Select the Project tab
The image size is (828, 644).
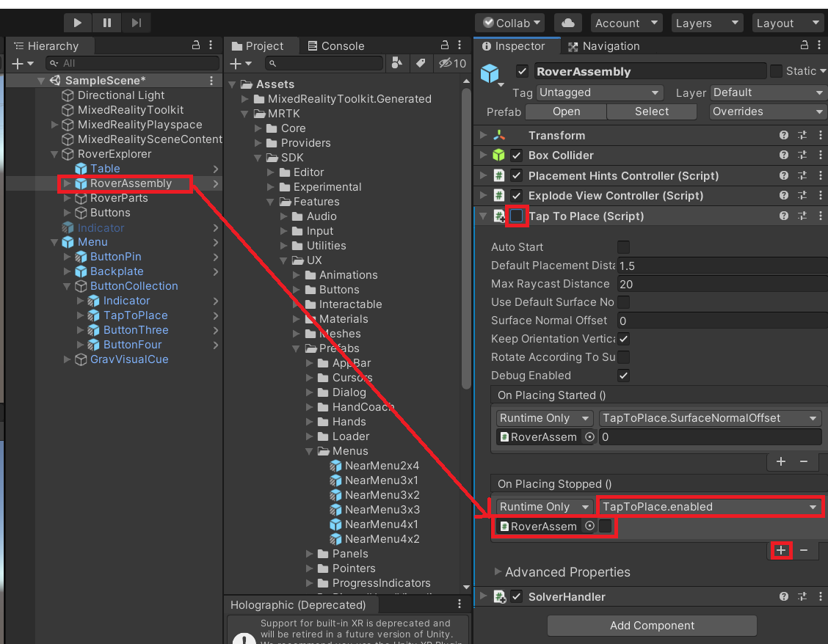[x=258, y=46]
